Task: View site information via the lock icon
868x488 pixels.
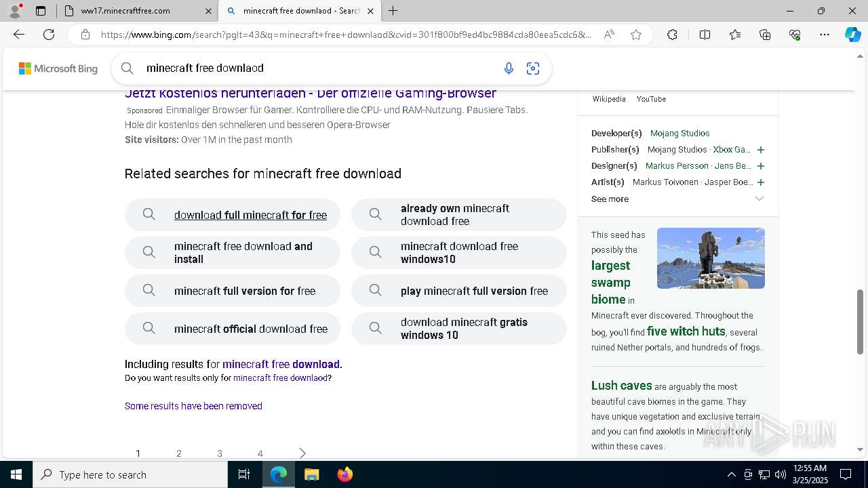Action: point(85,35)
